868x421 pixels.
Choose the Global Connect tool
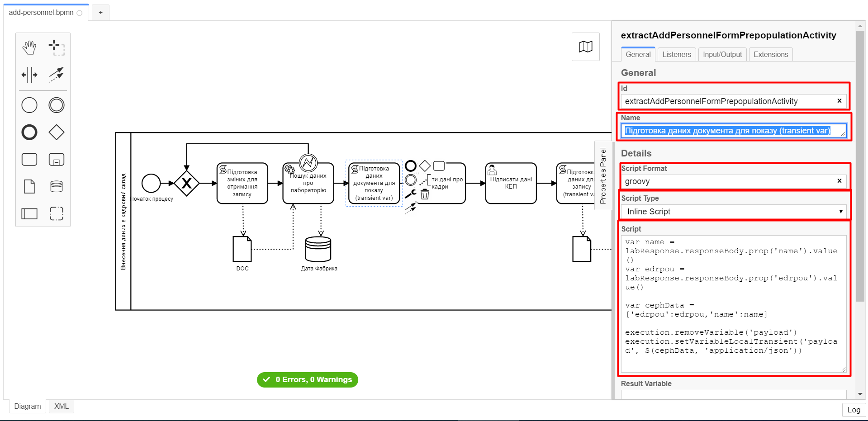tap(57, 75)
